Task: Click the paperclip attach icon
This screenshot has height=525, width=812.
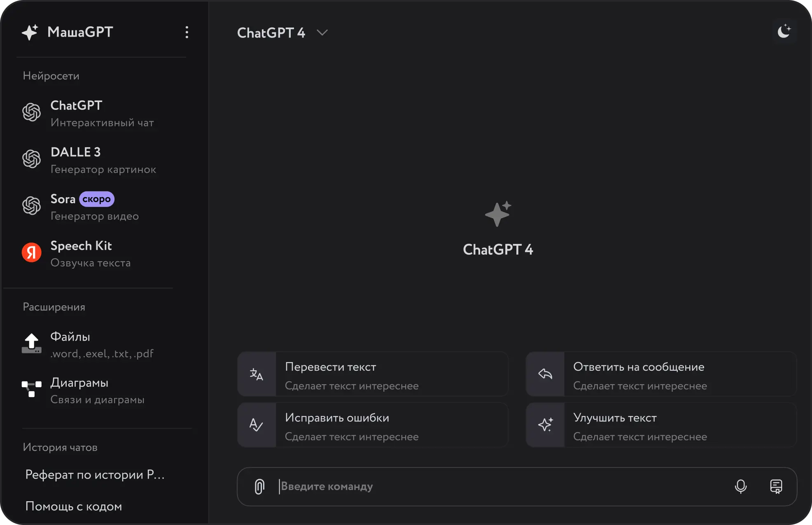Action: (259, 487)
